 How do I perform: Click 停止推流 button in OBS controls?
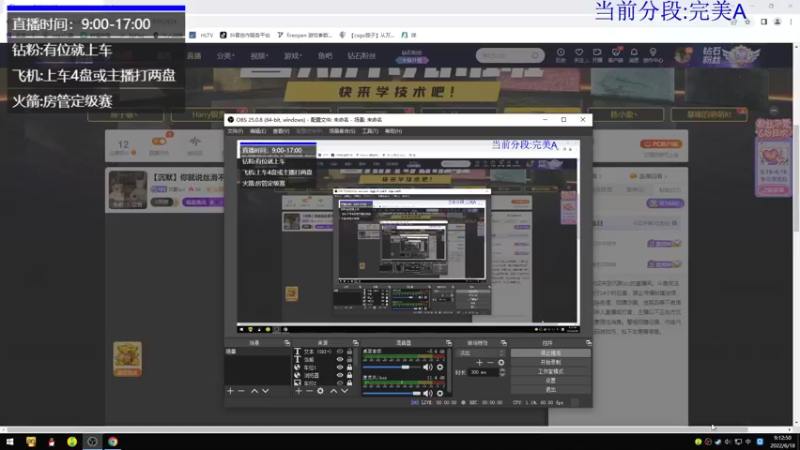click(x=551, y=353)
